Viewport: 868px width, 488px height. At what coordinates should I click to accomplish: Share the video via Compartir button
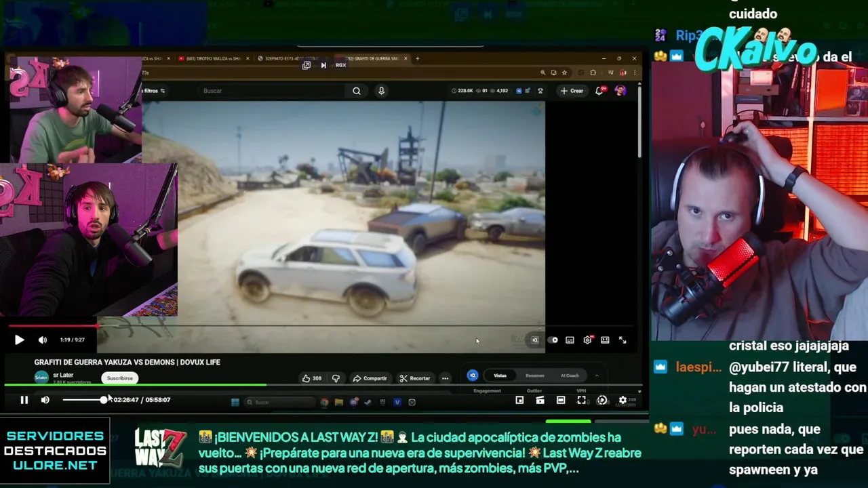point(370,378)
